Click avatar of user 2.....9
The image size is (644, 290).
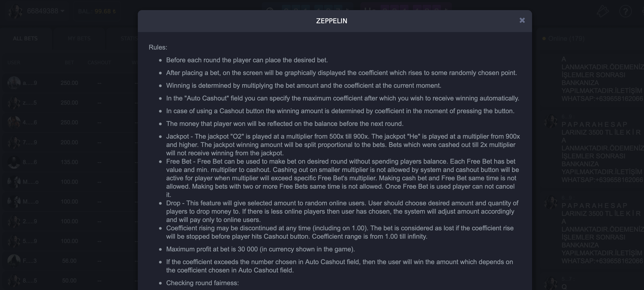coord(14,221)
